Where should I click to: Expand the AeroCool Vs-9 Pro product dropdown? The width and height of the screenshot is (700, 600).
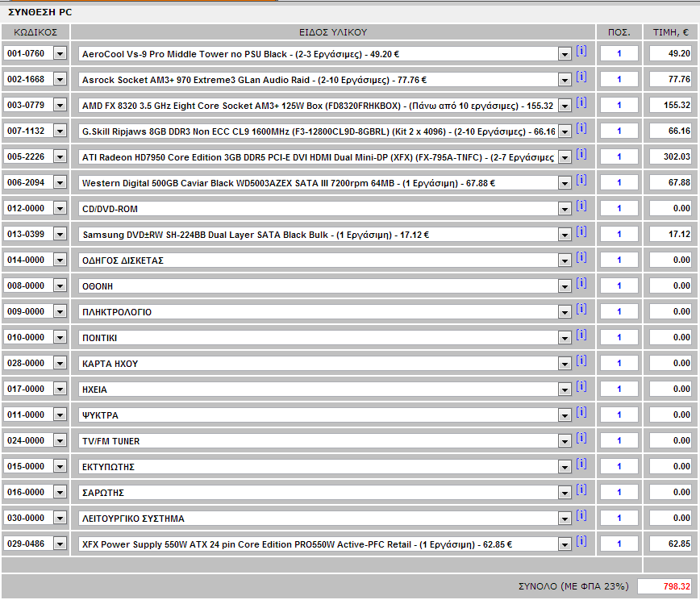tap(565, 55)
